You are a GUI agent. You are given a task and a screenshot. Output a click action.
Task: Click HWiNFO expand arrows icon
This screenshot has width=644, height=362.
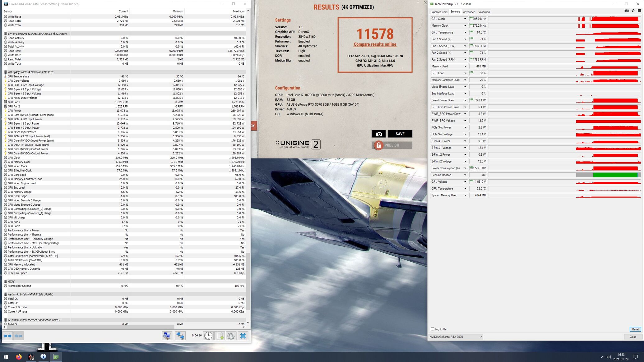pos(7,336)
